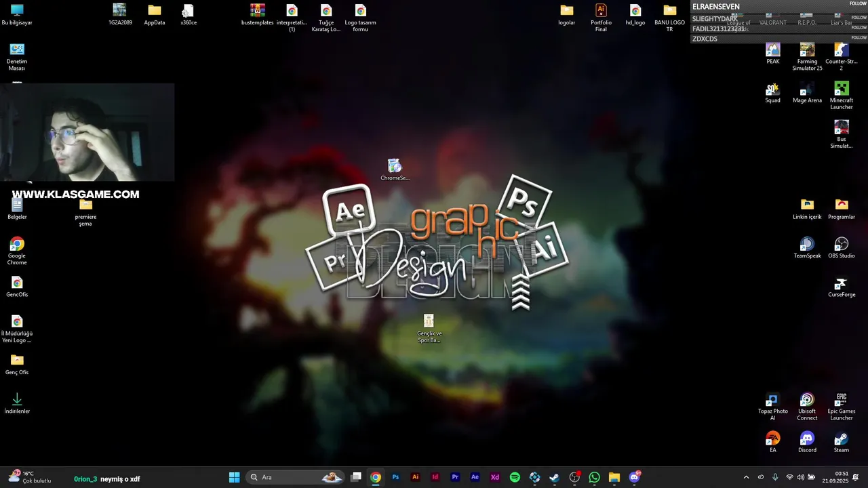Launch the TeamSpeak desktop shortcut
868x488 pixels.
click(x=807, y=247)
